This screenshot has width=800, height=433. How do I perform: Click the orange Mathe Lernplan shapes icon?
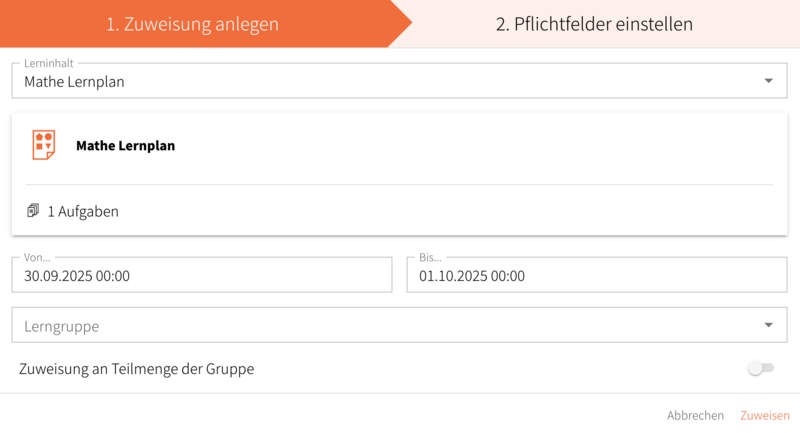(43, 145)
